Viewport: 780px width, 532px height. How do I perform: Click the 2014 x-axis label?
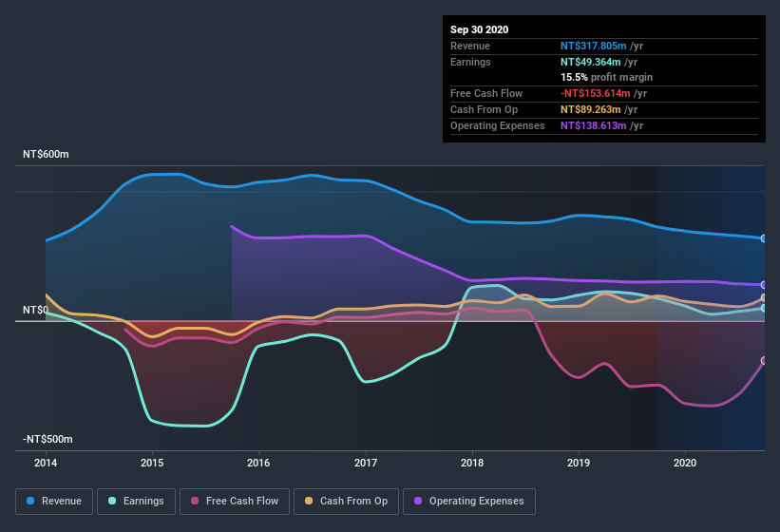click(x=46, y=463)
